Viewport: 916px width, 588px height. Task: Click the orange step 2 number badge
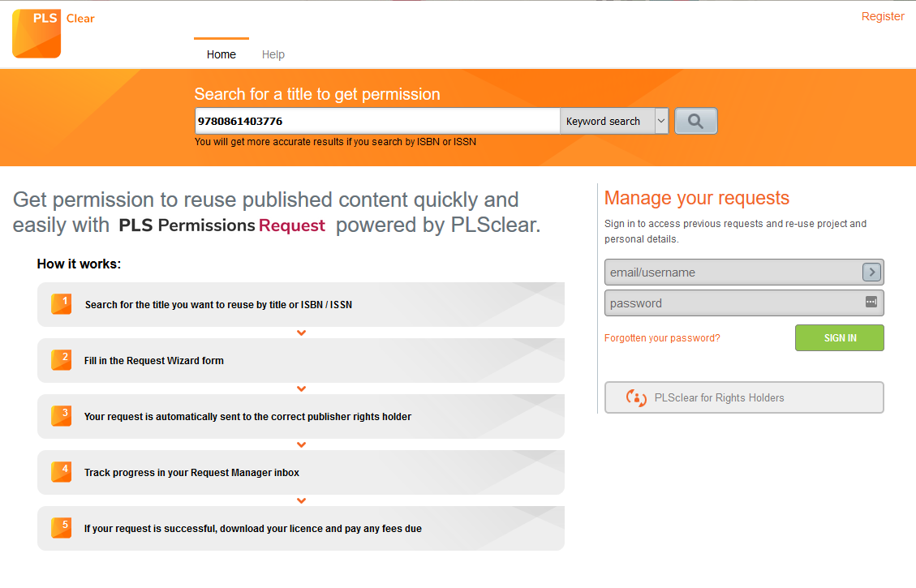coord(62,359)
